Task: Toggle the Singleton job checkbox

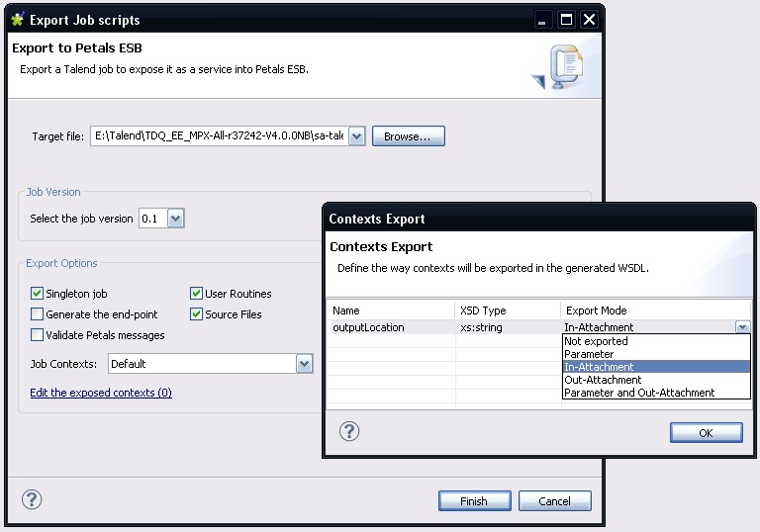Action: [38, 294]
